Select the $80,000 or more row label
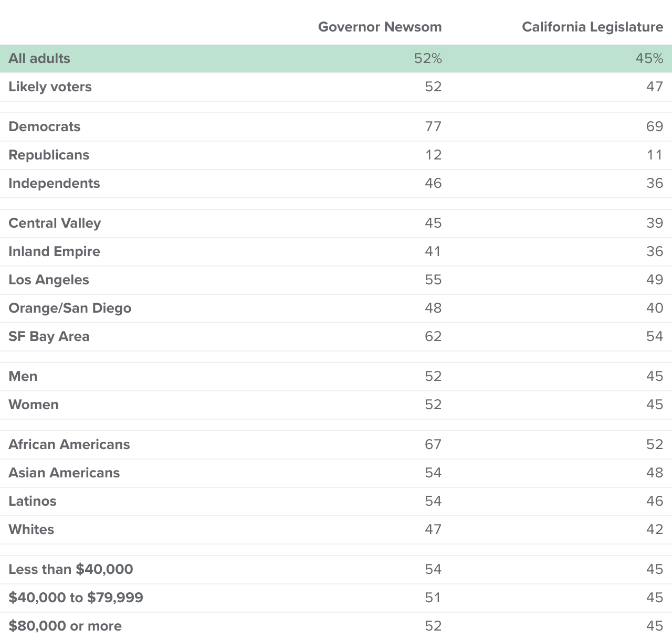 tap(65, 626)
